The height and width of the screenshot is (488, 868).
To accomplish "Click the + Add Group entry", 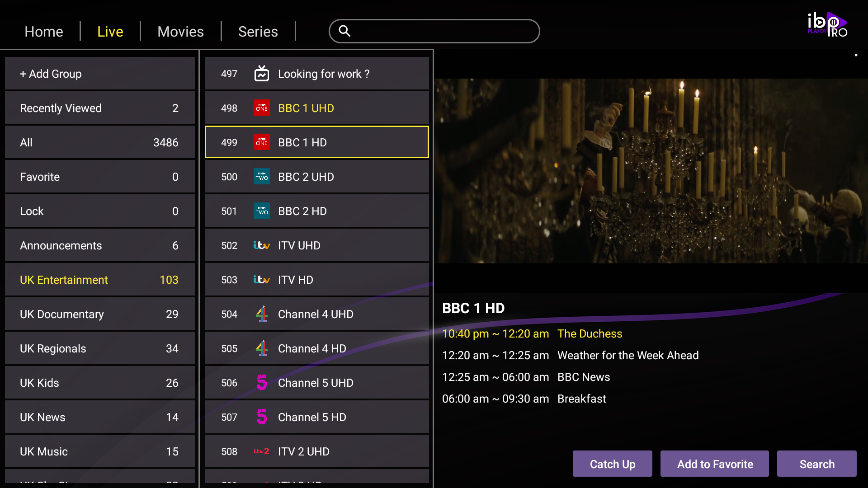I will click(100, 74).
